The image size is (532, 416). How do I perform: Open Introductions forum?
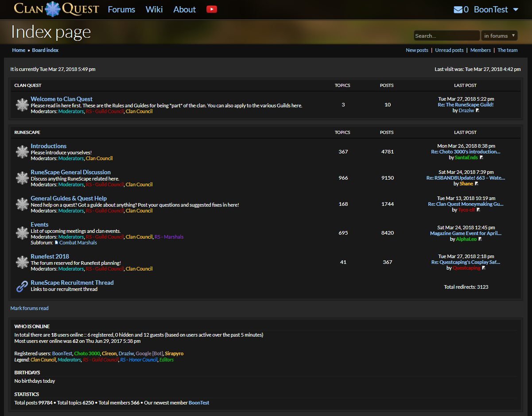point(49,146)
